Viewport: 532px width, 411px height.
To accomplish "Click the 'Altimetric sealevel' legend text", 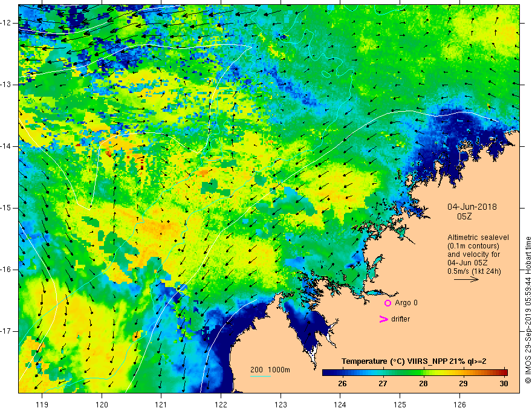I will (478, 238).
